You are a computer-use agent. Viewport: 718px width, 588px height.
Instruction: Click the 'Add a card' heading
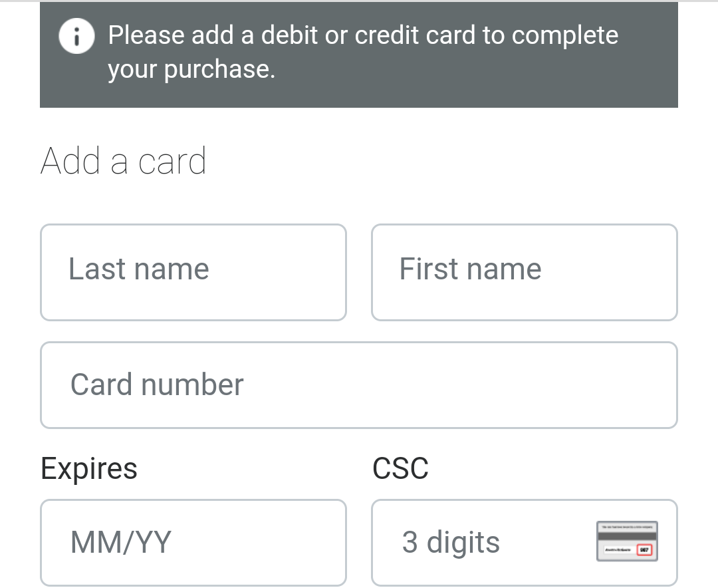point(124,162)
